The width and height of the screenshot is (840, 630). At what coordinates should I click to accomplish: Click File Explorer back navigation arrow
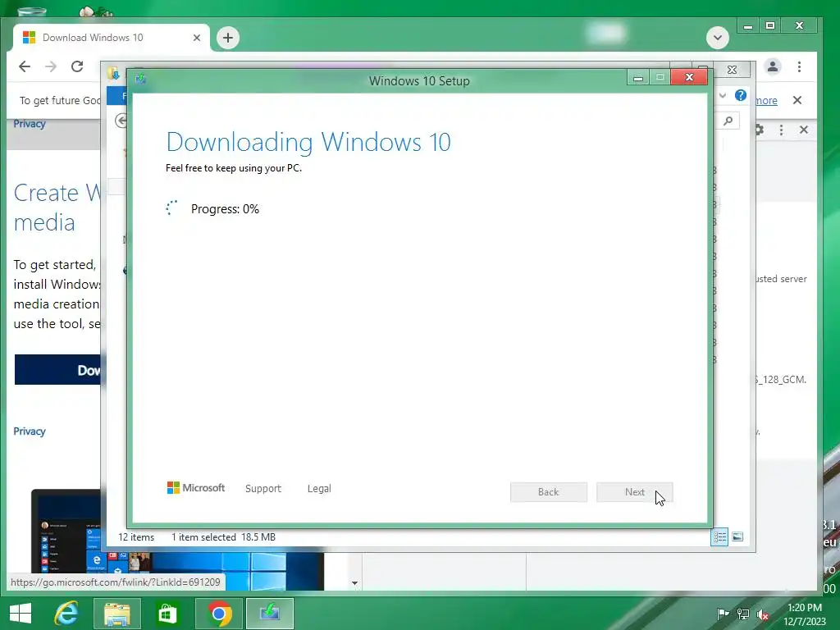click(121, 121)
